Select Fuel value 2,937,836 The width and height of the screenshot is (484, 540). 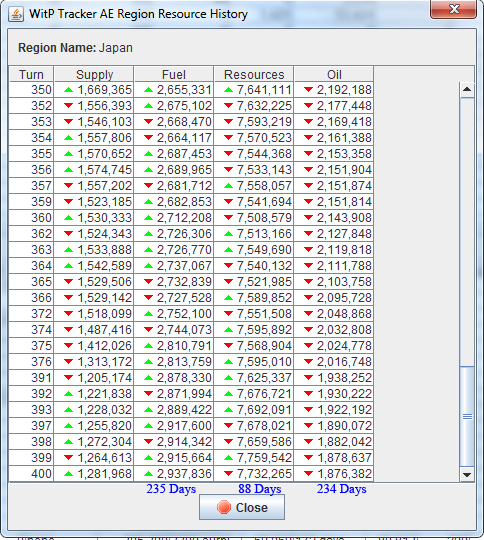click(174, 474)
